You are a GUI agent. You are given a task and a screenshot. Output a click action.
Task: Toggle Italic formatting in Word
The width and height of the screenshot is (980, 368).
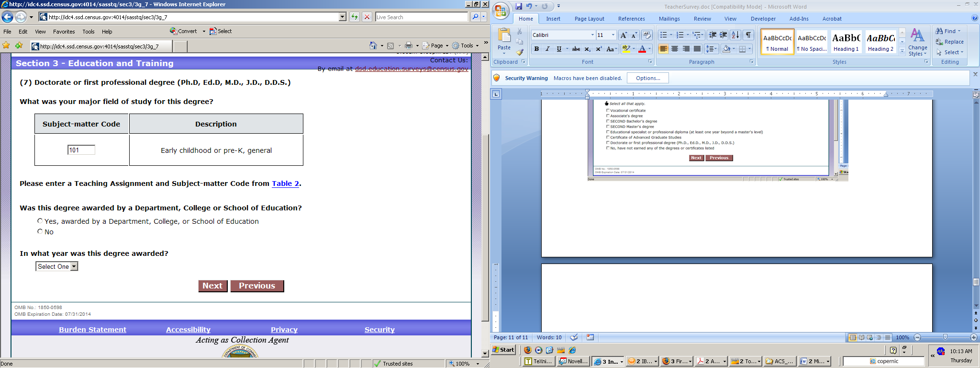point(547,49)
